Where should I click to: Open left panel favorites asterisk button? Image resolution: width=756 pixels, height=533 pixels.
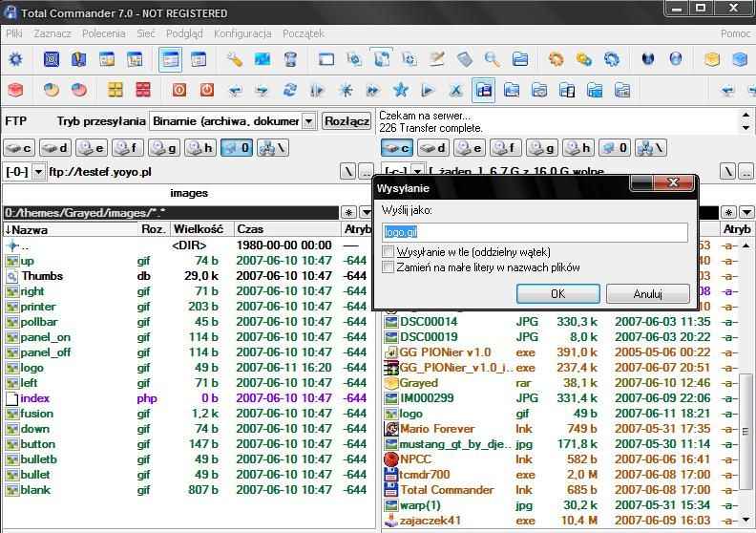click(349, 212)
